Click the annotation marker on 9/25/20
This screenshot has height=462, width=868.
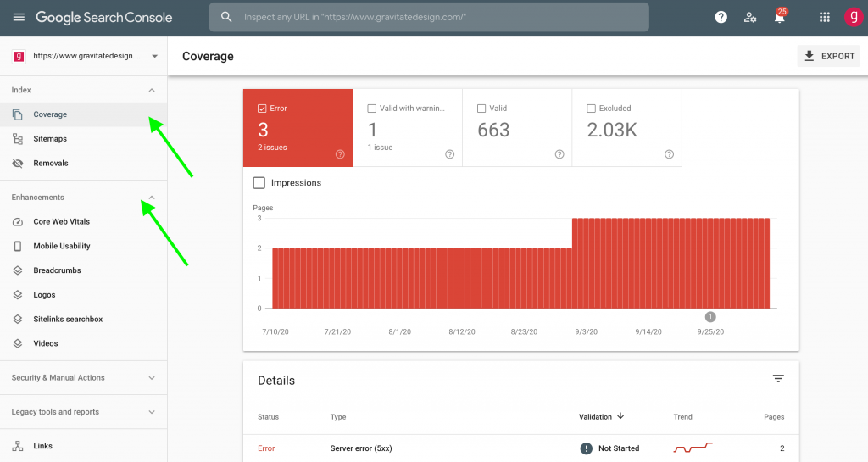[710, 317]
